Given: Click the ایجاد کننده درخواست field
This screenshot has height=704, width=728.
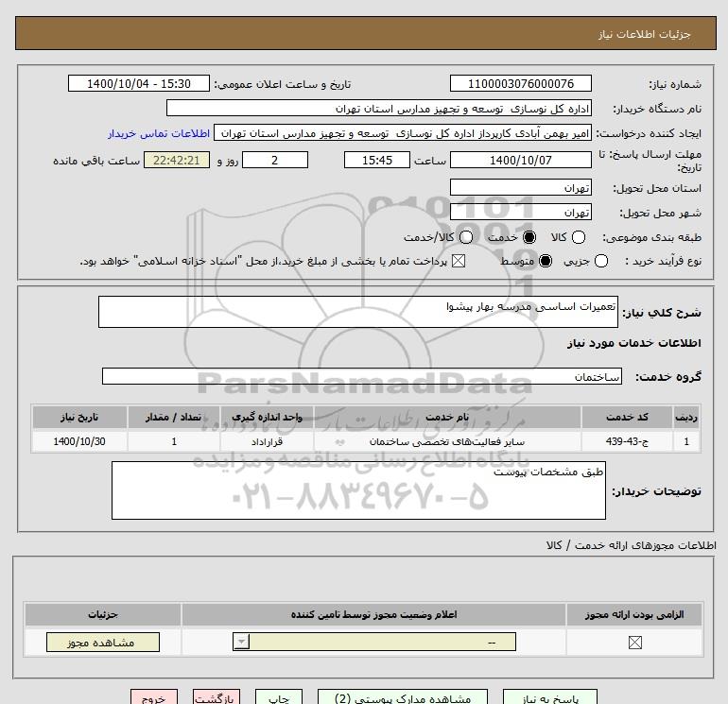Looking at the screenshot, I should click(403, 133).
